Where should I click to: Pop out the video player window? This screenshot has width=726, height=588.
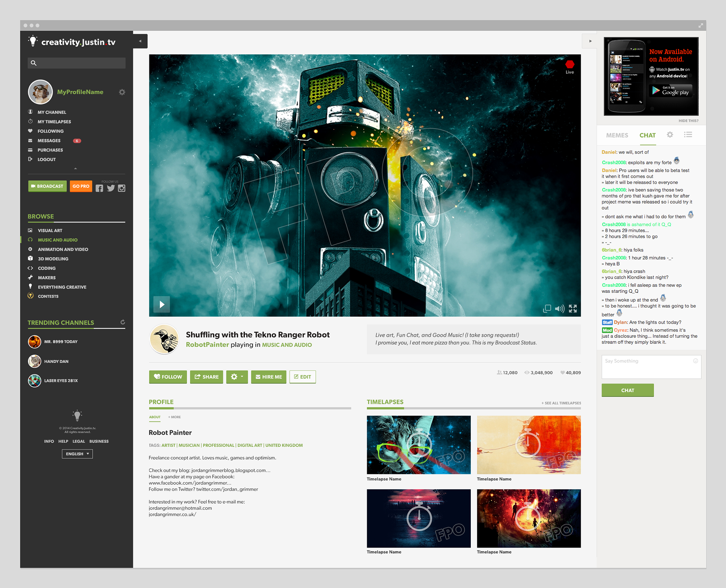(547, 309)
